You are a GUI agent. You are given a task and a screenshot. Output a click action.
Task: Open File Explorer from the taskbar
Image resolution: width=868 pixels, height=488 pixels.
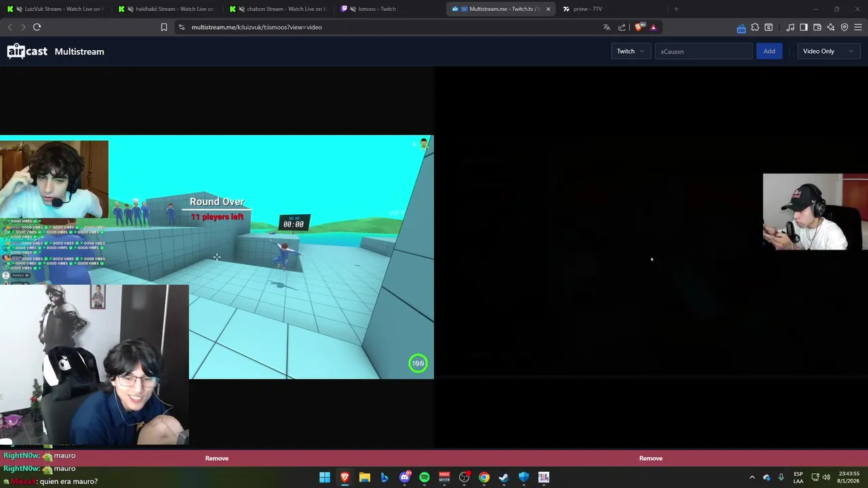coord(364,477)
